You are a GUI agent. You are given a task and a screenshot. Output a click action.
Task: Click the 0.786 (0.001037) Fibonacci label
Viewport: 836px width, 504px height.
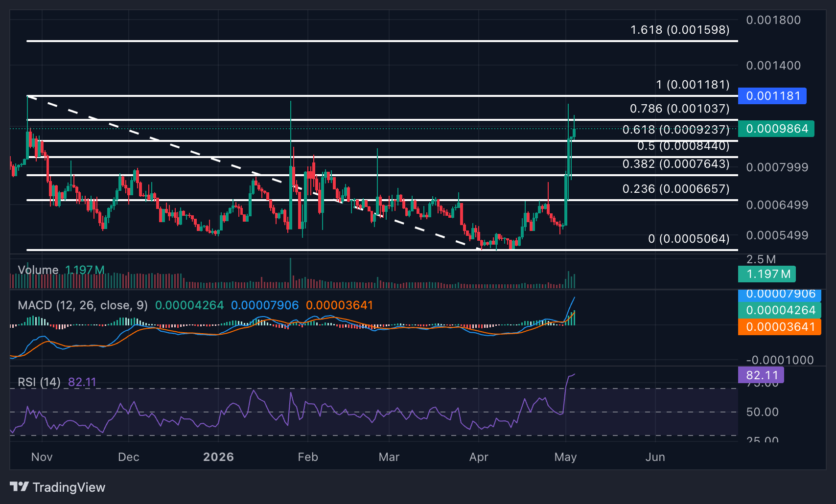coord(679,109)
